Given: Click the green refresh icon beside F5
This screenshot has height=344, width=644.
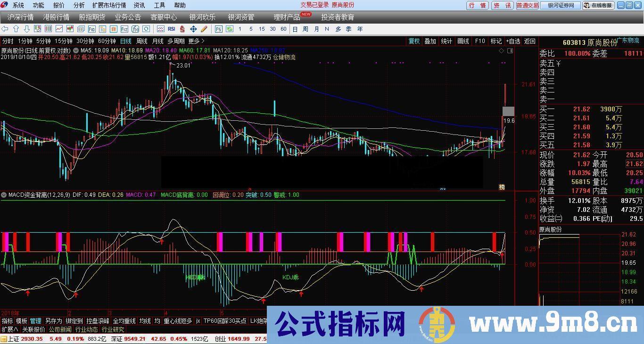Looking at the screenshot, I should (230, 29).
